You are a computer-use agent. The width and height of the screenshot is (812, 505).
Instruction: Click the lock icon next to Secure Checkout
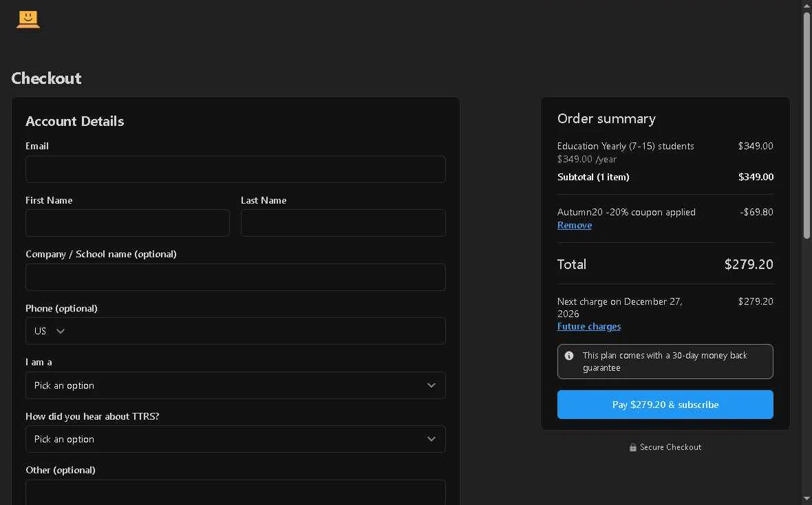(632, 447)
